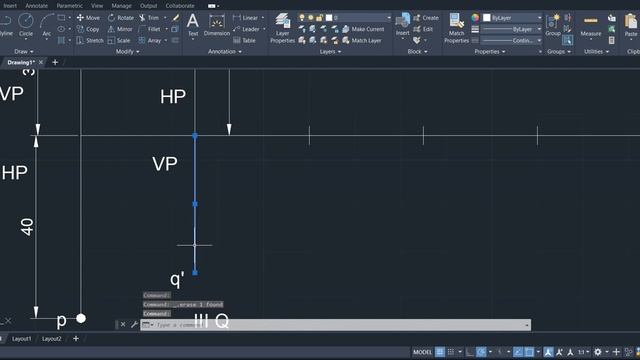Click the Stretch tool
The height and width of the screenshot is (360, 640).
click(90, 40)
